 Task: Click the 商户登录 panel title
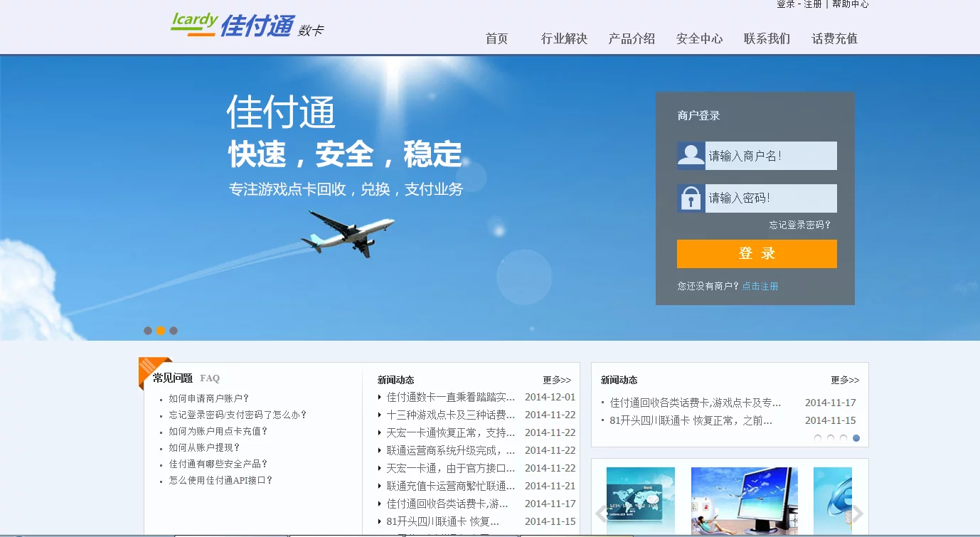(x=699, y=115)
